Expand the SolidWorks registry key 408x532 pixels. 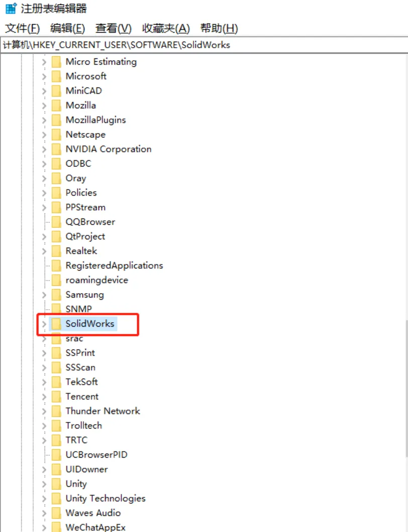[44, 324]
